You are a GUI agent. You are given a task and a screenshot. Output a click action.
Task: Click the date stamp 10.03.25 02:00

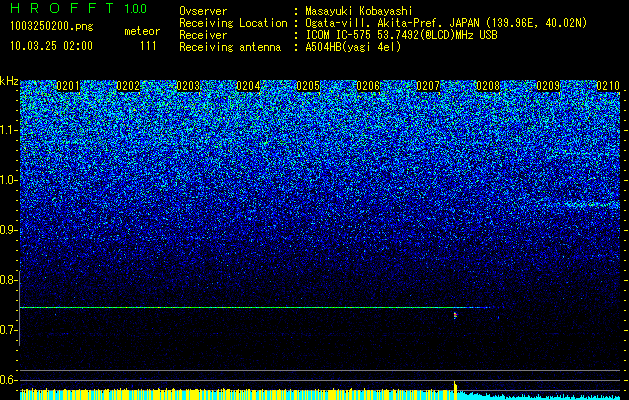point(51,46)
